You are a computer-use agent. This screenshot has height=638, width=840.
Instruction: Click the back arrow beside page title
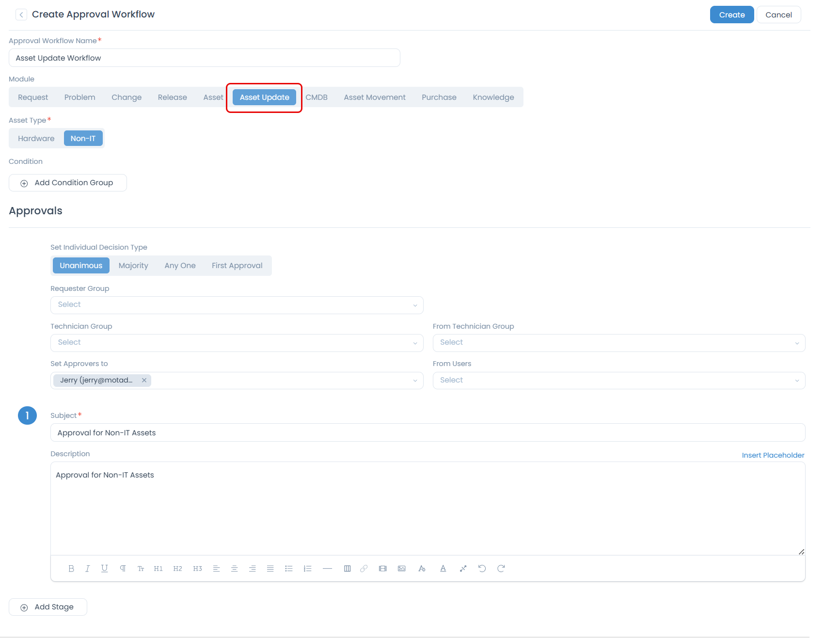coord(21,15)
